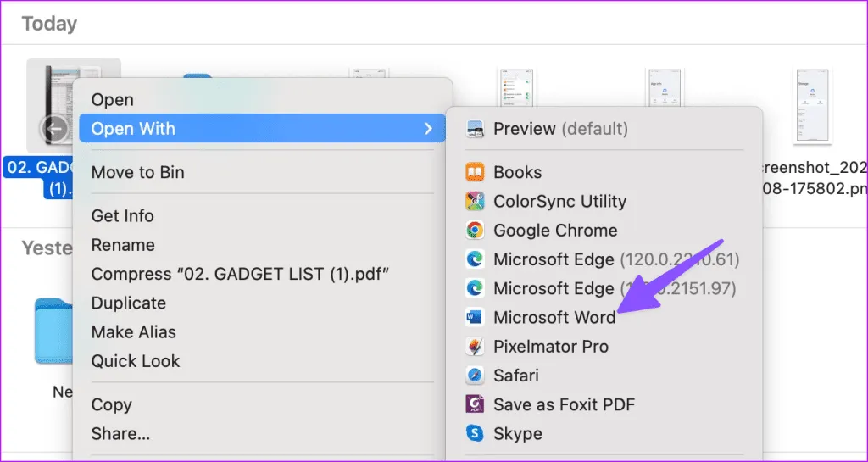Click the Foxit PDF icon
Viewport: 868px width, 462px height.
pos(475,404)
